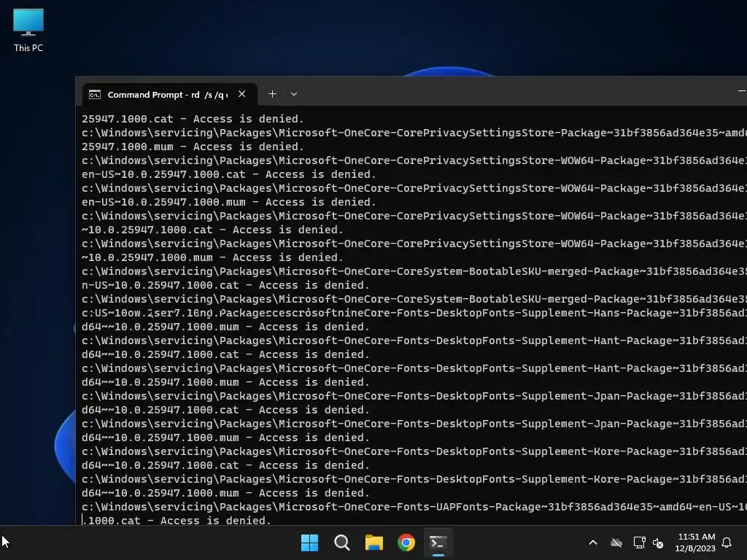The height and width of the screenshot is (560, 747).
Task: Open the clock showing 11:51 AM
Action: pyautogui.click(x=695, y=542)
